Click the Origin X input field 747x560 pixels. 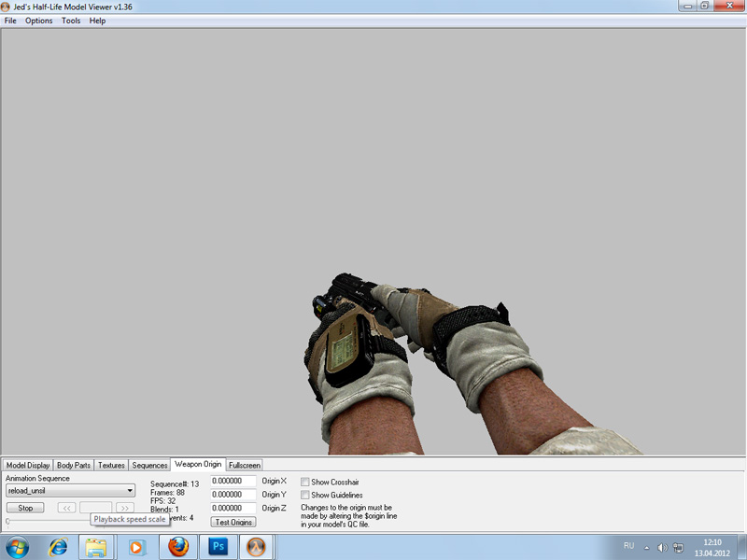pos(233,482)
